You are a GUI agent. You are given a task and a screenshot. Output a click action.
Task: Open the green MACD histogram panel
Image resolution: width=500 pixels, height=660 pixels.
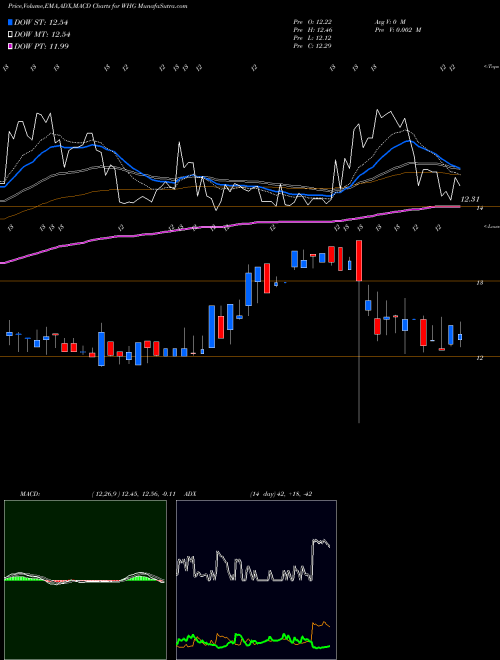85,580
